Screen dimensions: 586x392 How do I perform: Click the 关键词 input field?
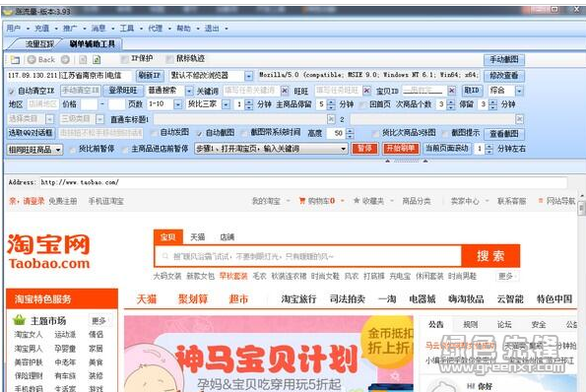point(251,91)
